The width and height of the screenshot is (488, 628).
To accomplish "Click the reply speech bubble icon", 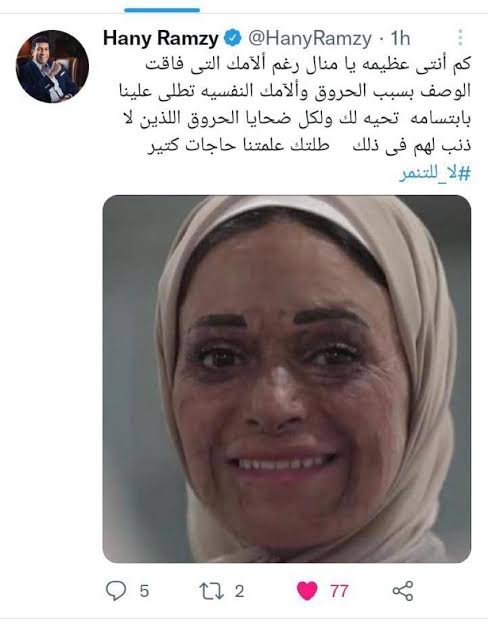I will (x=116, y=591).
